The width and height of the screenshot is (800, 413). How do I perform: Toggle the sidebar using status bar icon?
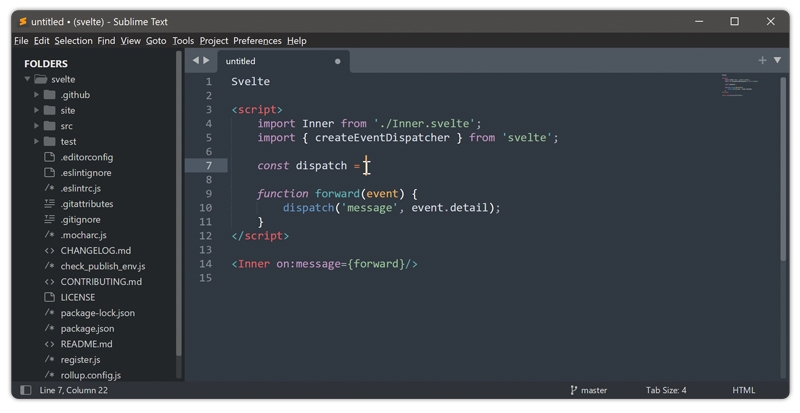pos(26,390)
